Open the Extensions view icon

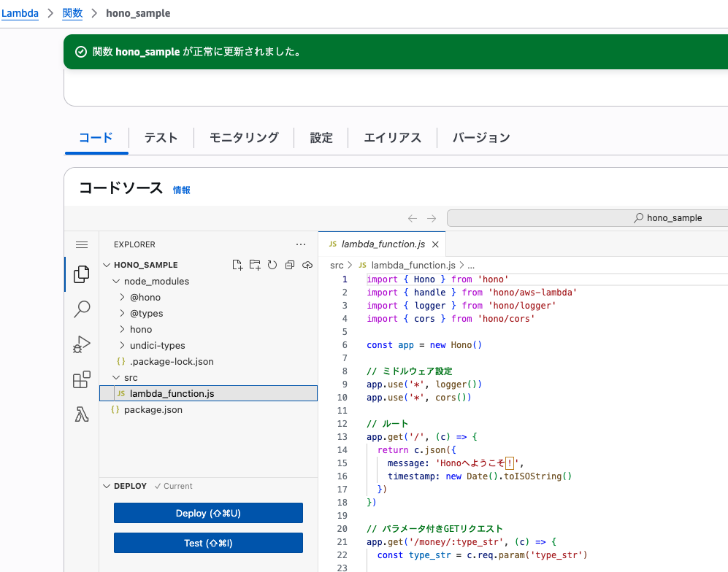[82, 379]
